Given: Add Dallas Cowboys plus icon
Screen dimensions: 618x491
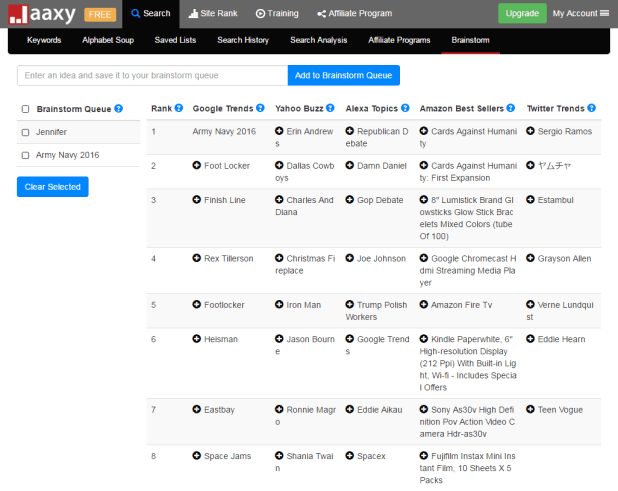Looking at the screenshot, I should coord(279,166).
